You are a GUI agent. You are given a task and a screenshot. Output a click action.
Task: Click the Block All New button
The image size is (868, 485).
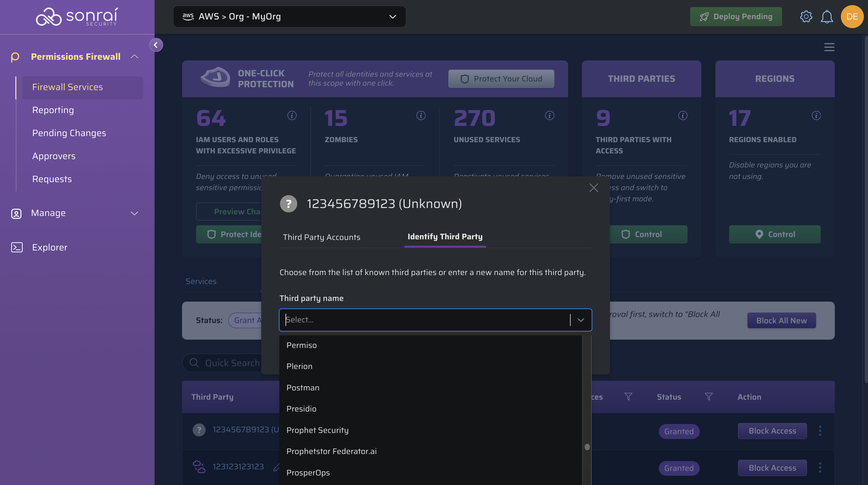[x=781, y=320]
